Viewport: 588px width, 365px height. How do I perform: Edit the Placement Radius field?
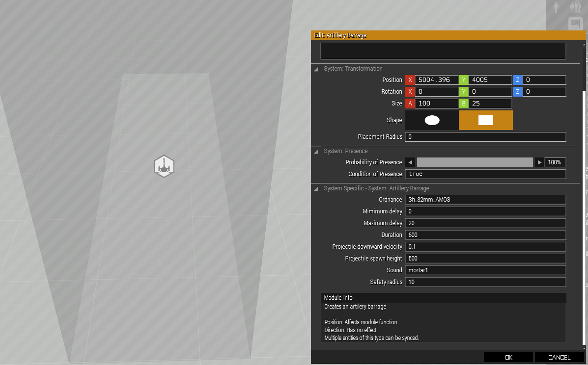486,137
